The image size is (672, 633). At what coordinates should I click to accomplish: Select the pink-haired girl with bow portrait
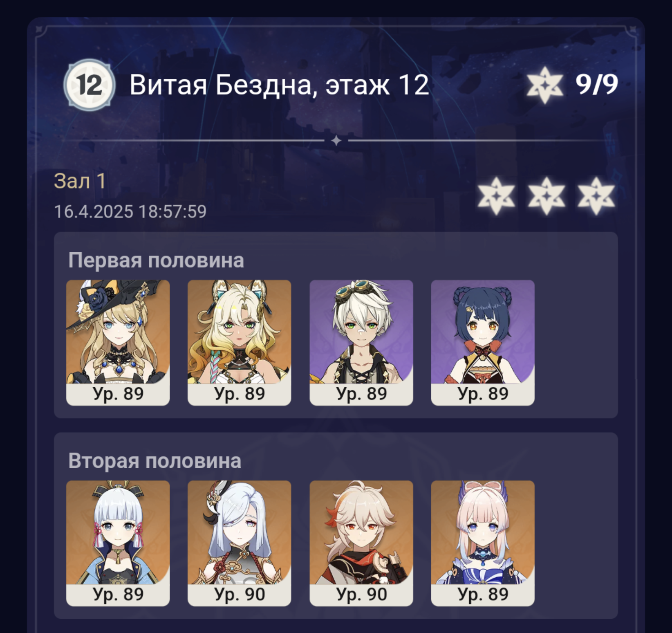point(483,543)
